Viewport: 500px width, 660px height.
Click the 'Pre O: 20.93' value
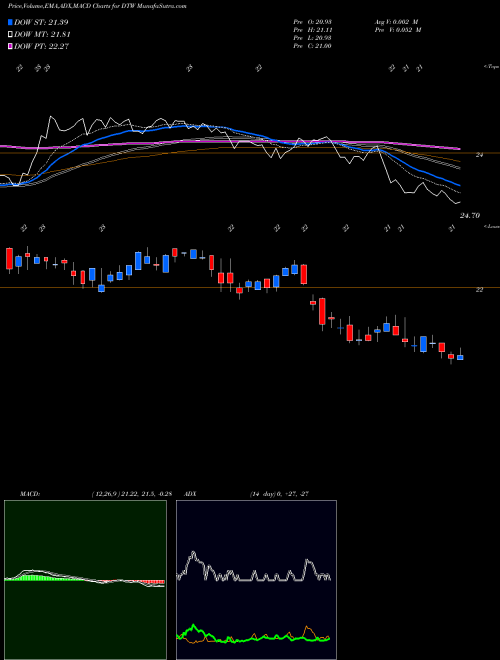tap(312, 22)
